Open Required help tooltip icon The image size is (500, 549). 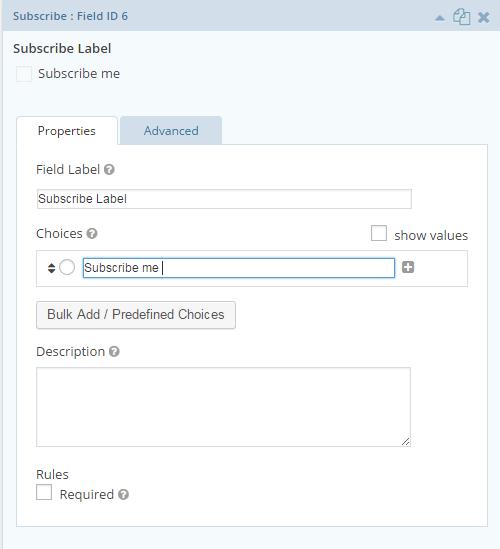tap(123, 494)
